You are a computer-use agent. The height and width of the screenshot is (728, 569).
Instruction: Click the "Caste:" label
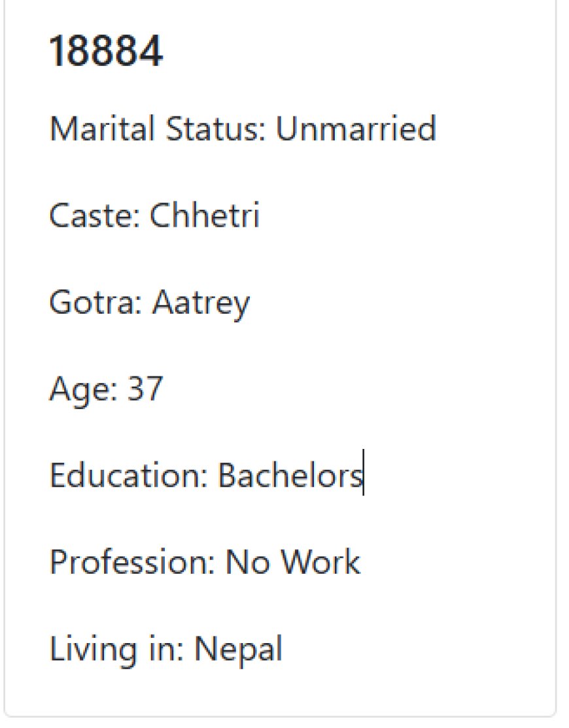pos(94,215)
